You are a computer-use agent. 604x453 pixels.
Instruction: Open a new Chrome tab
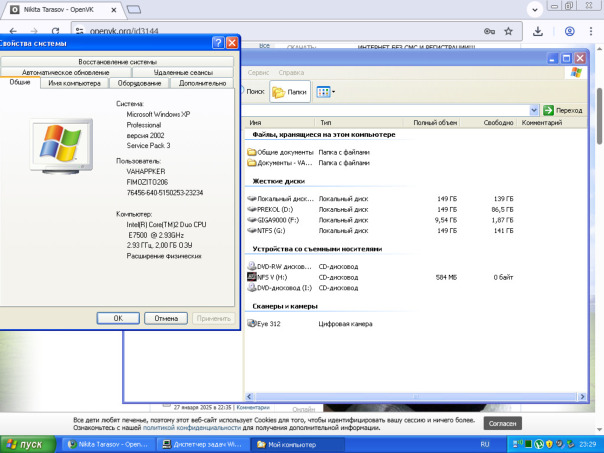pos(134,10)
